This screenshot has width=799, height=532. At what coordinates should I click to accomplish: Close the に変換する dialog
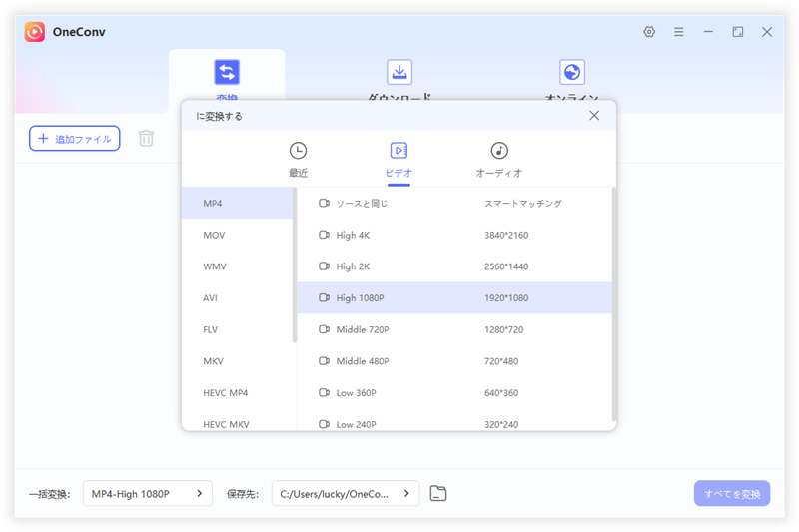pos(594,116)
